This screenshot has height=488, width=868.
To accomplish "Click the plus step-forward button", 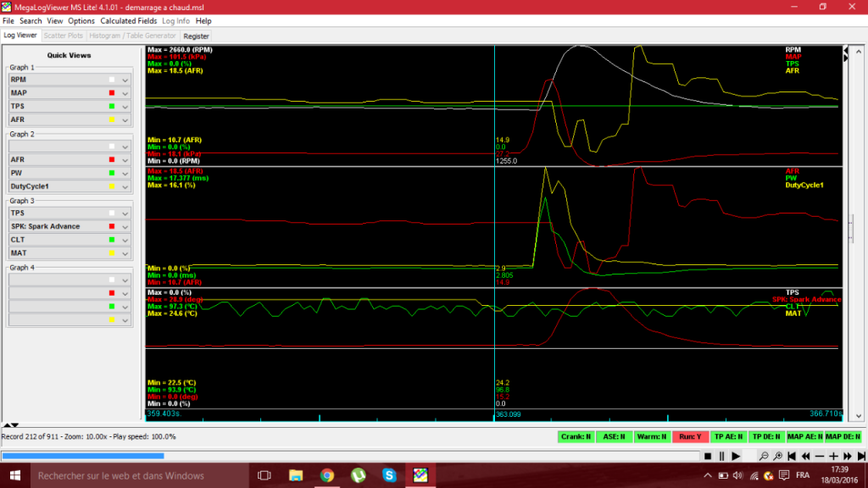I will (x=833, y=457).
